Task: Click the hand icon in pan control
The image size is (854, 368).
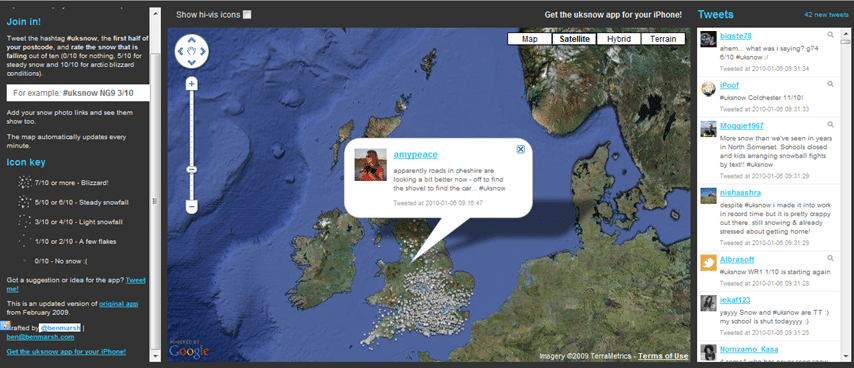Action: click(192, 52)
